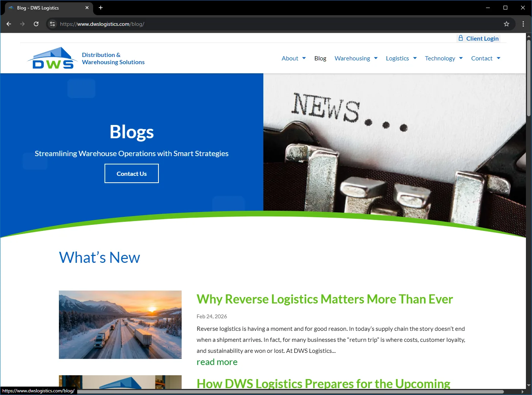532x395 pixels.
Task: Click the Contact Us button
Action: 131,174
